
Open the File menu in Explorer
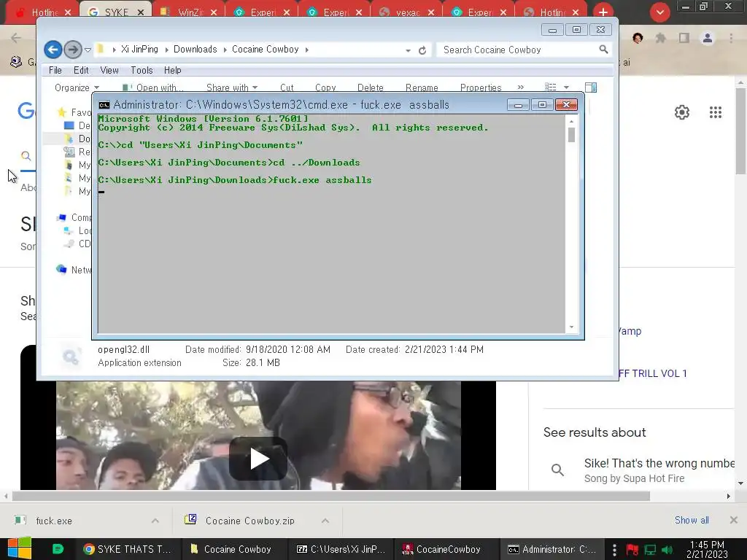point(55,71)
